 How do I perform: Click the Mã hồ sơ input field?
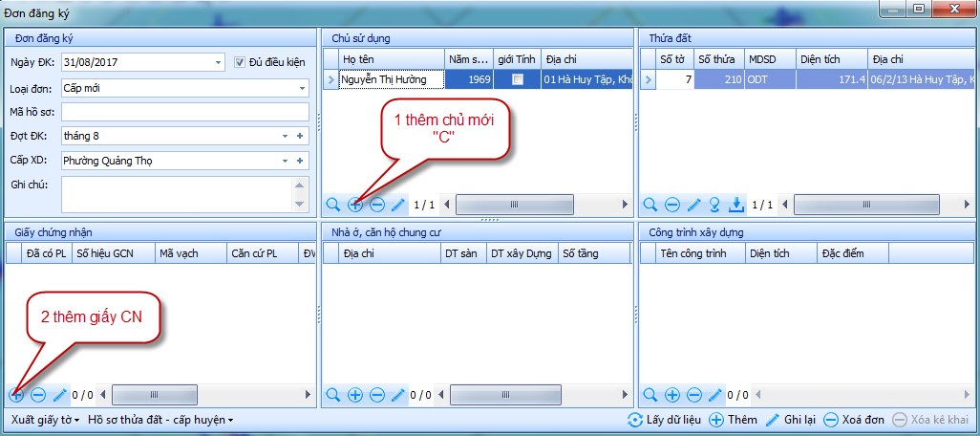(184, 112)
